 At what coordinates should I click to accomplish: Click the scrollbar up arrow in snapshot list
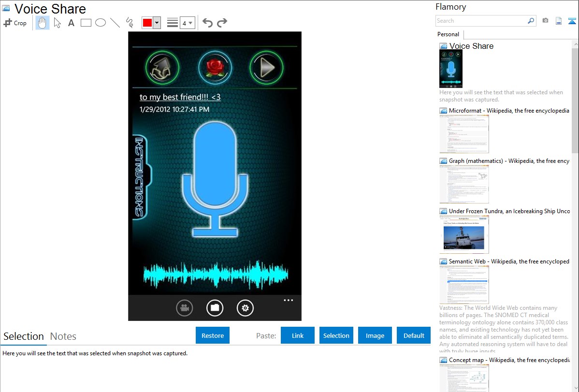[575, 44]
